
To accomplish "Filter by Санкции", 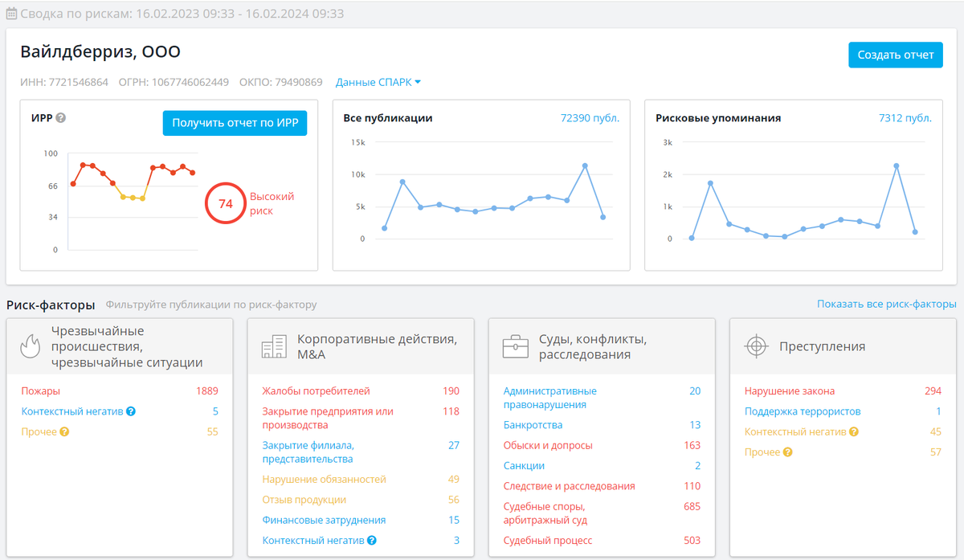I will click(524, 466).
